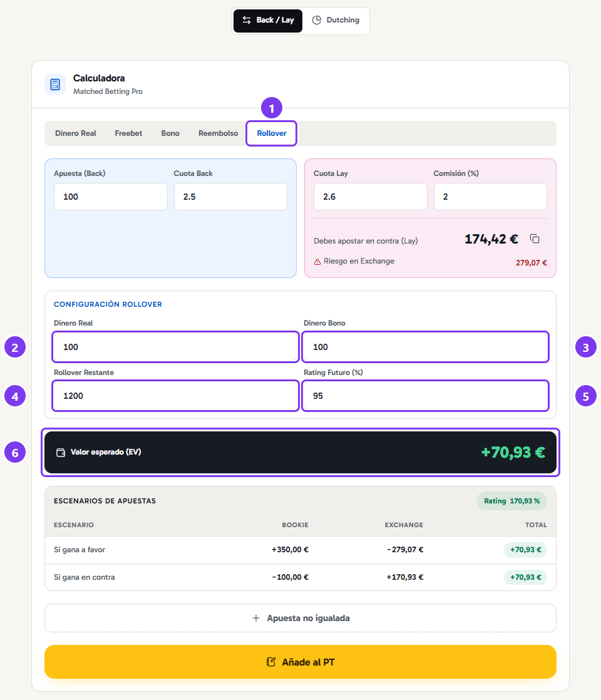The image size is (601, 700).
Task: Click the CONFIGURACIÓN ROLLOVER heading
Action: coord(108,304)
